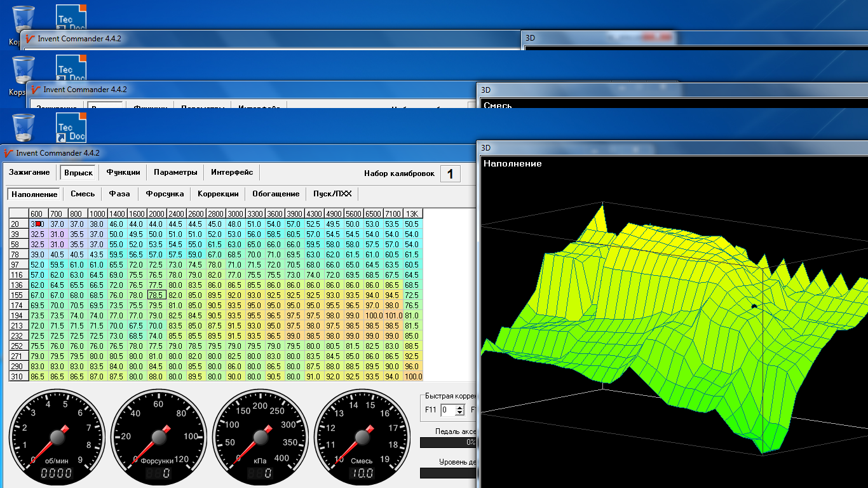The image size is (868, 488).
Task: Click the Форсунки injector gauge
Action: pos(159,437)
